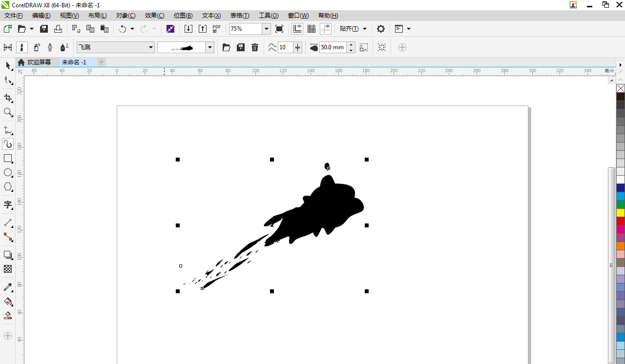
Task: Toggle show grid button
Action: coord(312,29)
